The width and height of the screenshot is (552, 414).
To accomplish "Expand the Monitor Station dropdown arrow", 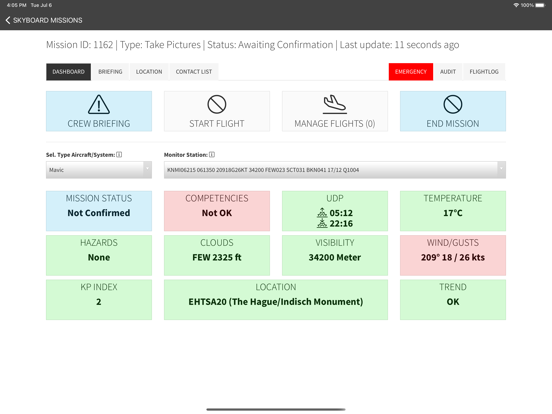I will pos(501,170).
